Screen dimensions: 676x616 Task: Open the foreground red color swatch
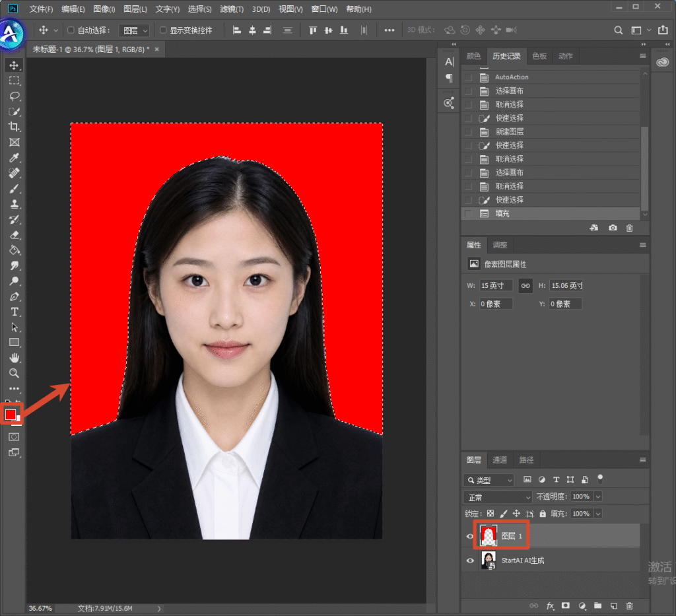point(11,414)
